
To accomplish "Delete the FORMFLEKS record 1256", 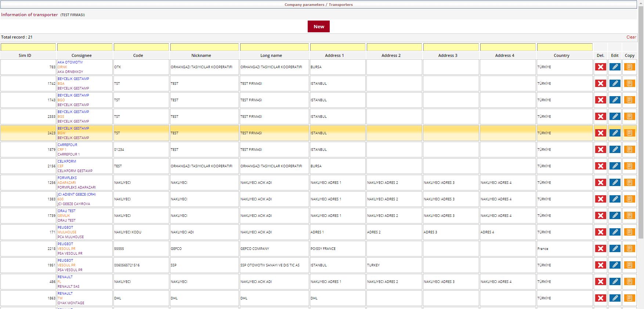I will [x=600, y=182].
